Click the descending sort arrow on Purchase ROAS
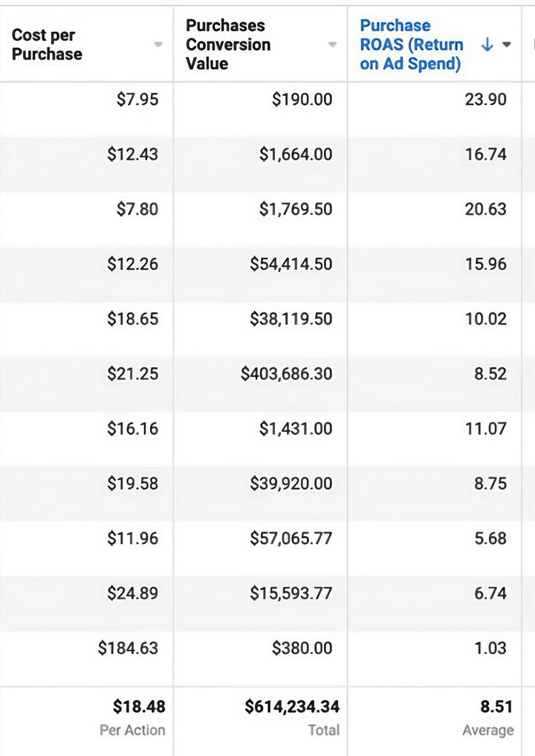The width and height of the screenshot is (535, 756). click(x=487, y=45)
